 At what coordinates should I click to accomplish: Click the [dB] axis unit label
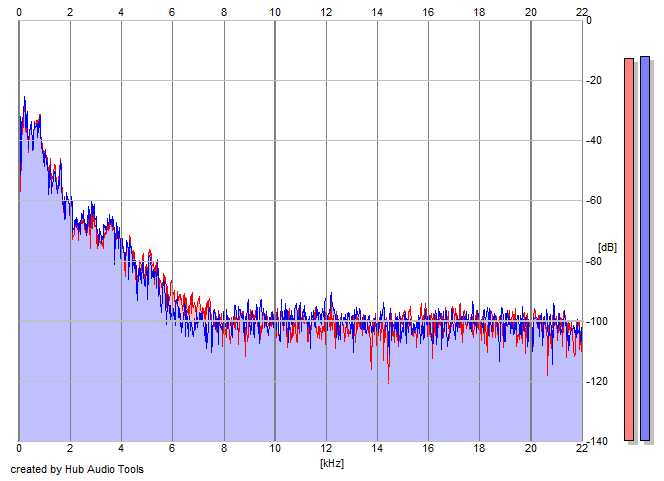point(607,247)
